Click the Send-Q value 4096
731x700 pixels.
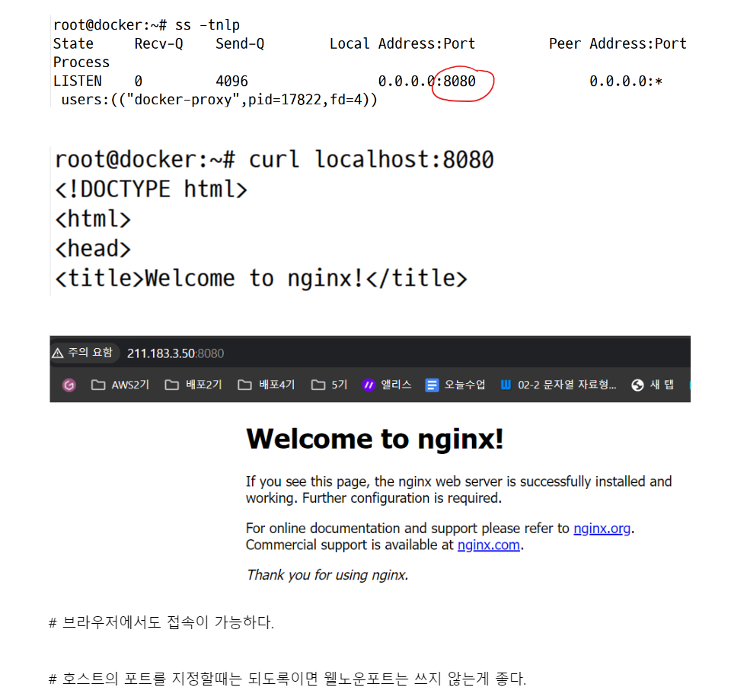(x=231, y=82)
